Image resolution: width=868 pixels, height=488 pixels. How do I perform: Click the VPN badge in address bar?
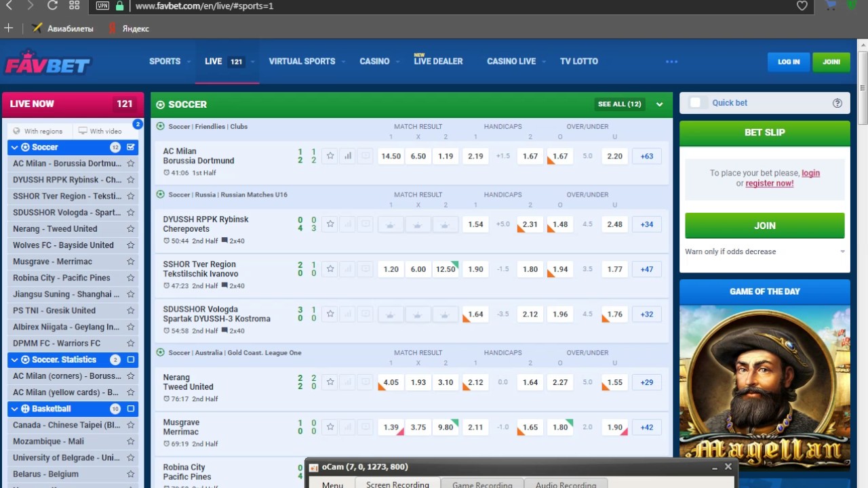pos(102,5)
